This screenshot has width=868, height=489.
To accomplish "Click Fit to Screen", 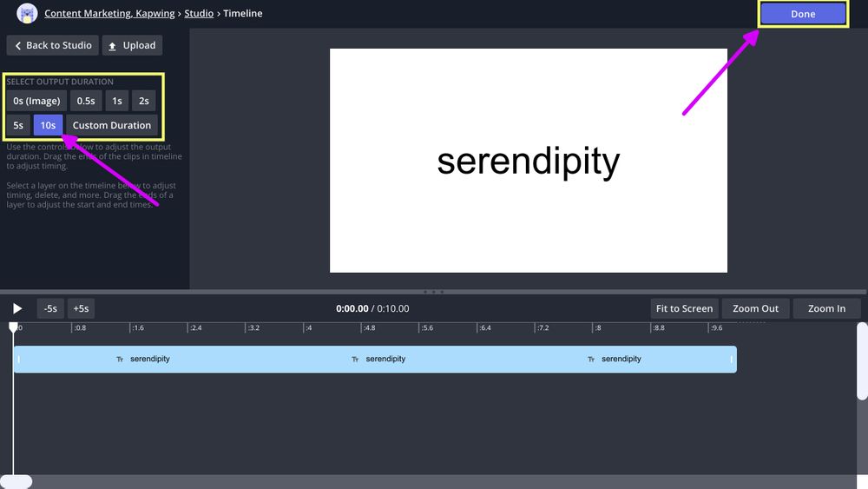I will pos(684,308).
